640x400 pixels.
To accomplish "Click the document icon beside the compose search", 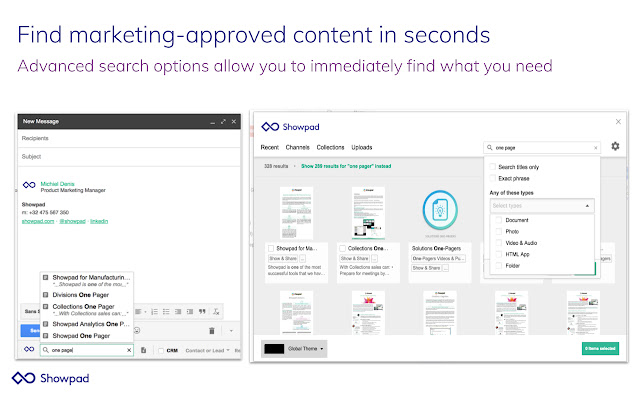I will coord(143,350).
